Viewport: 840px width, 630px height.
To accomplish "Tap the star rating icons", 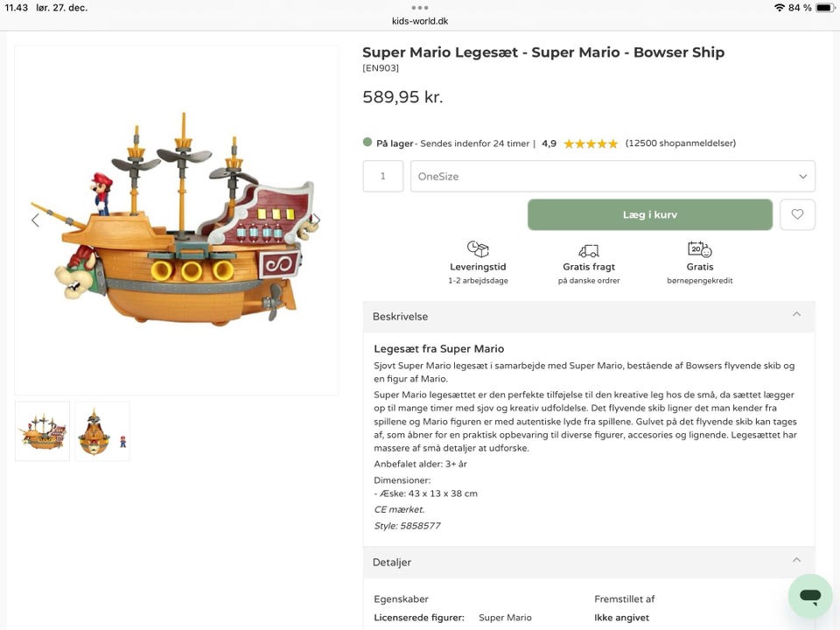I will point(591,143).
